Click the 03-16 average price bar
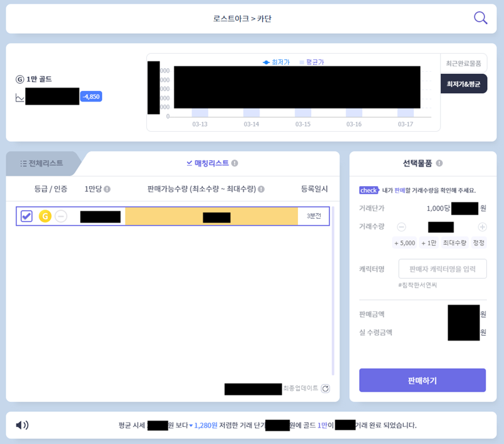Viewport: 504px width, 444px height. pos(354,113)
